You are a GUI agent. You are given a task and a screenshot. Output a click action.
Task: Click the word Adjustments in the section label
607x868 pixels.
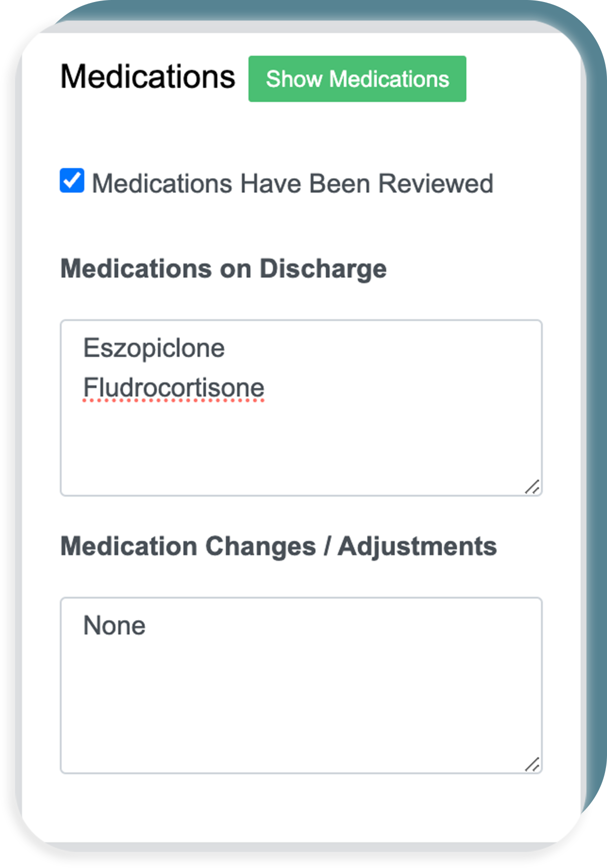click(x=417, y=546)
